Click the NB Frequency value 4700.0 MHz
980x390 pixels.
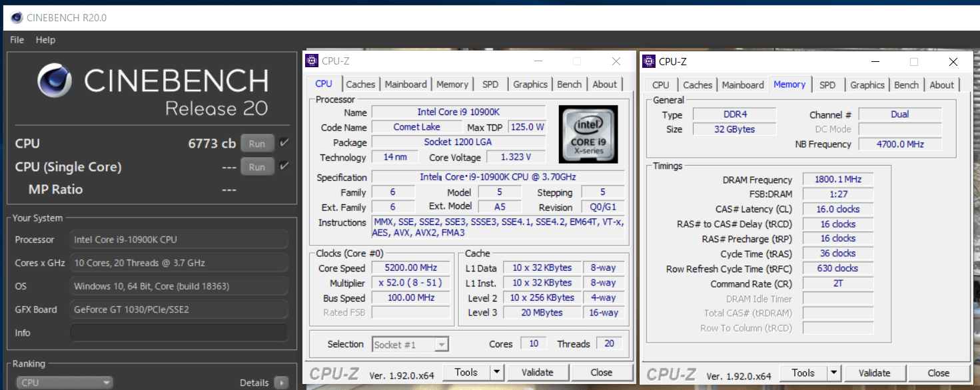tap(900, 144)
